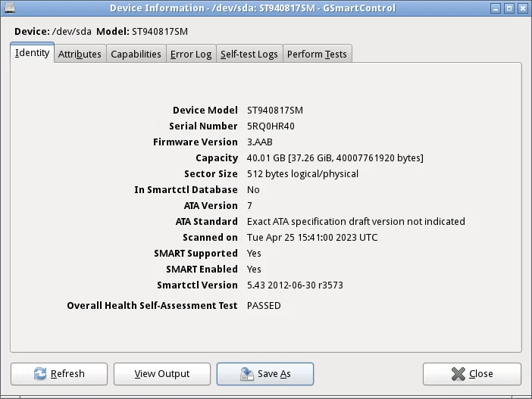The width and height of the screenshot is (532, 399).
Task: Click the View Output button
Action: coord(162,374)
